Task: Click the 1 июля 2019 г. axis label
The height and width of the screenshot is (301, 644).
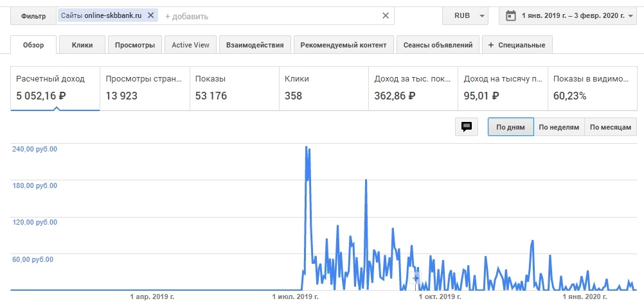Action: coord(295,297)
